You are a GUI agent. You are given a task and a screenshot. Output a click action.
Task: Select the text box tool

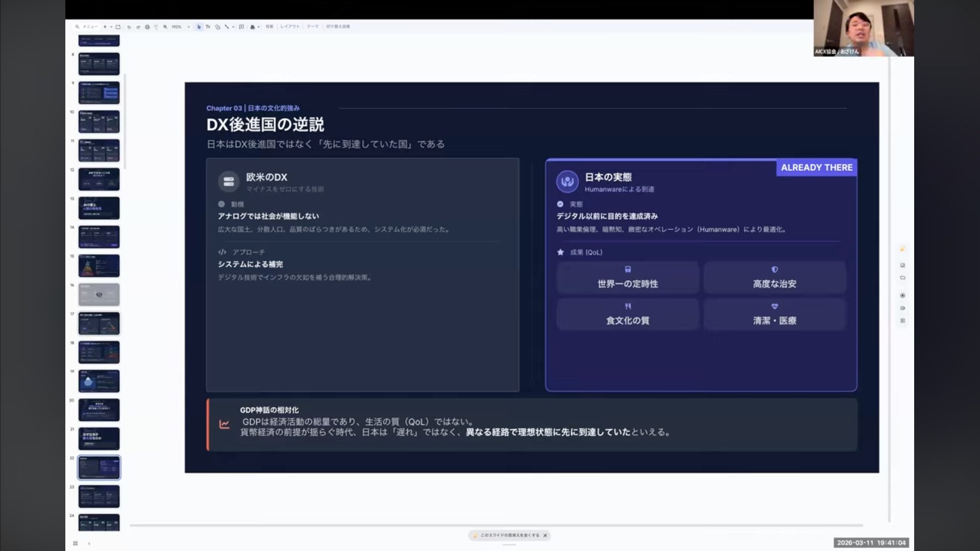click(x=208, y=27)
